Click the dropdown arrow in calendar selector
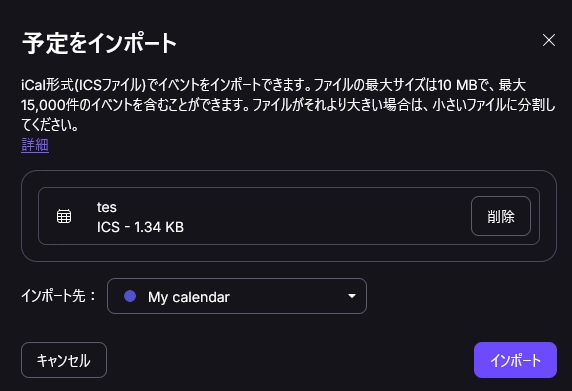The height and width of the screenshot is (391, 572). coord(352,296)
